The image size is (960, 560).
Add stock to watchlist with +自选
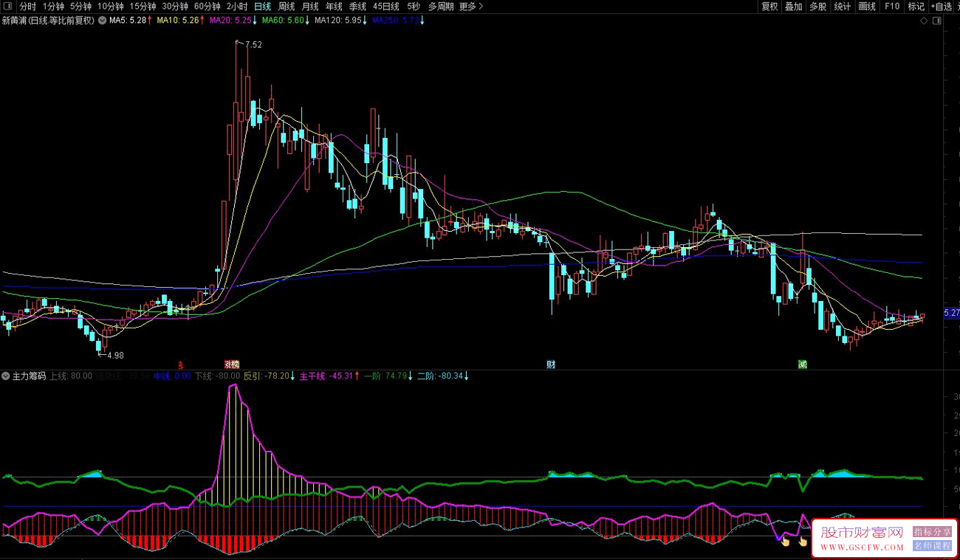941,6
